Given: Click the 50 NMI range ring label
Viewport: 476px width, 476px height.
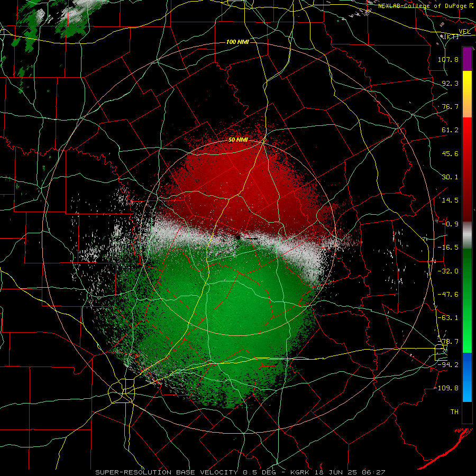Looking at the screenshot, I should coord(238,140).
